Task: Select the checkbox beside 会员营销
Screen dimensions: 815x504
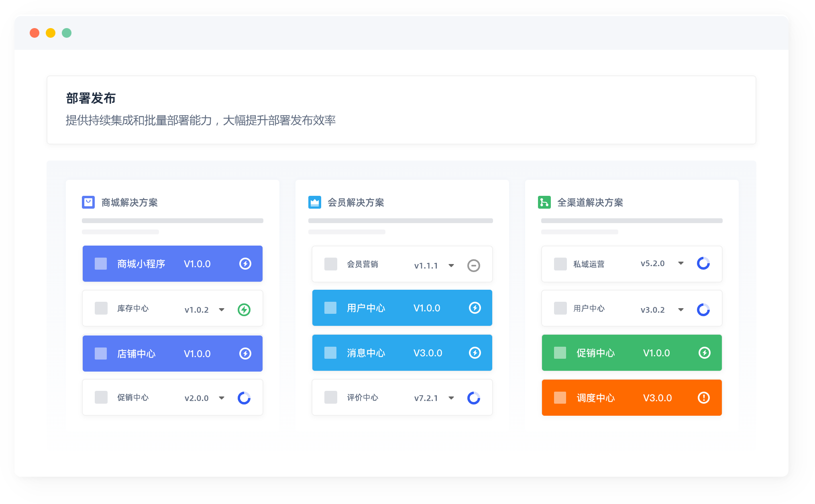Action: 331,264
